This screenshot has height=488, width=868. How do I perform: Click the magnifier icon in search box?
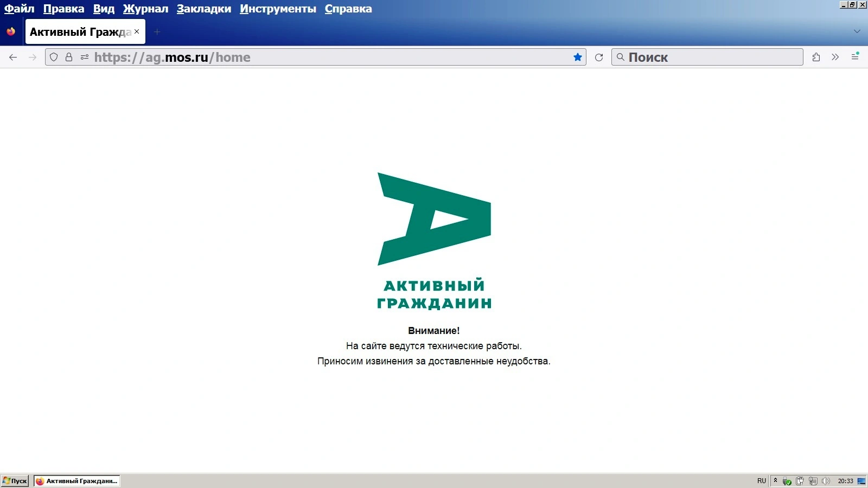point(621,57)
